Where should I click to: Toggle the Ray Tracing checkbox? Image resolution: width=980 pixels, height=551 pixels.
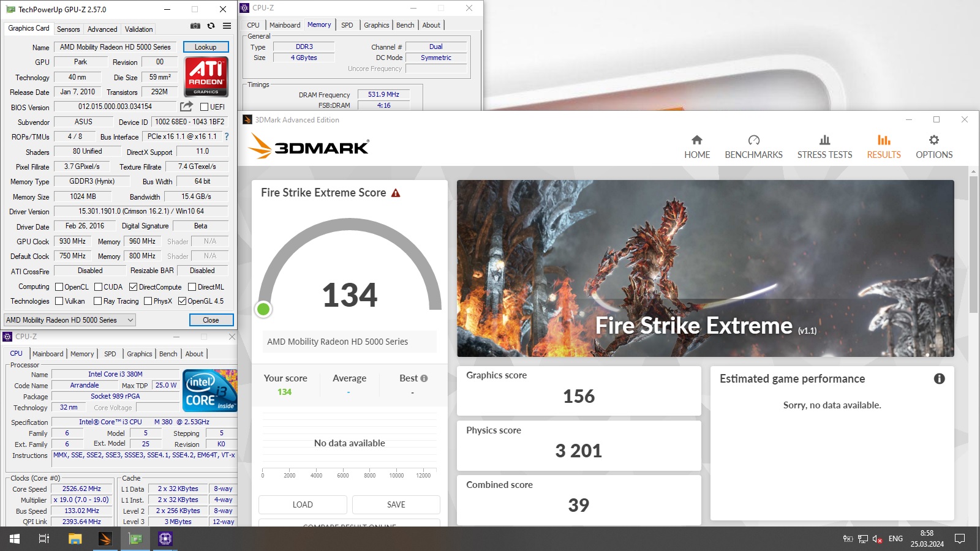97,301
